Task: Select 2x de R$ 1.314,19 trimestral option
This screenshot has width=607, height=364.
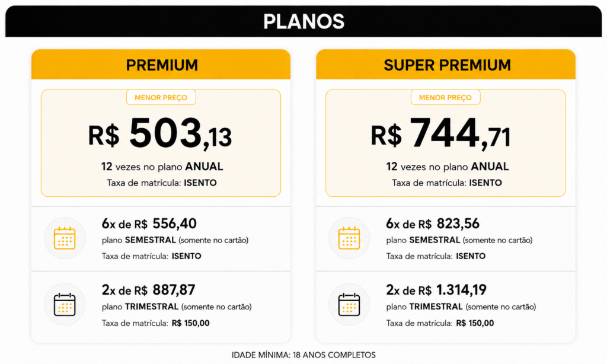Action: [x=436, y=290]
